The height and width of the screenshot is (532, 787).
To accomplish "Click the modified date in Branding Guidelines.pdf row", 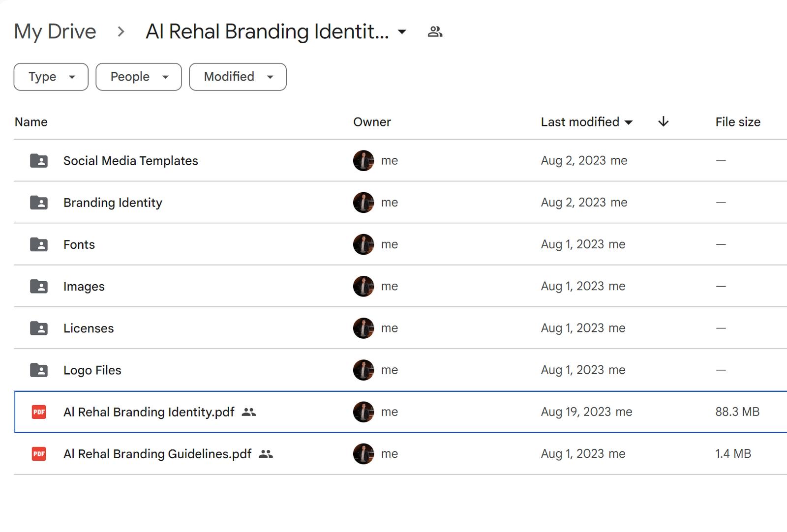I will [573, 453].
